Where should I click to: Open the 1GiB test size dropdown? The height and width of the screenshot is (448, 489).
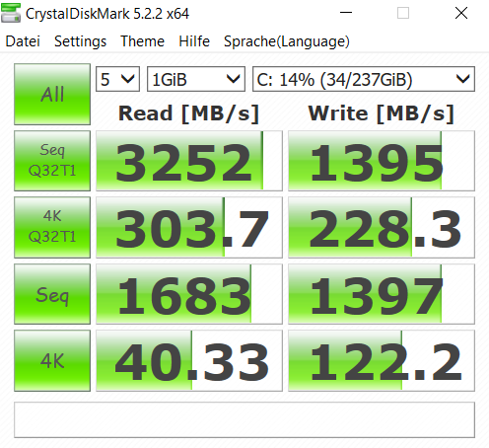[x=196, y=79]
